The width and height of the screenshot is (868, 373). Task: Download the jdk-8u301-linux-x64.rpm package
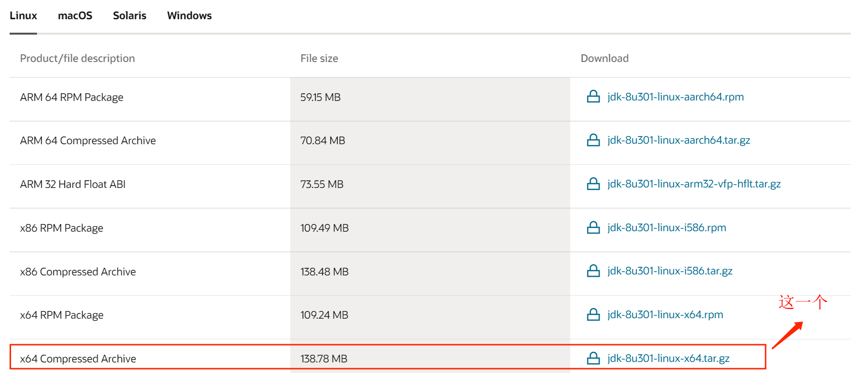[665, 315]
